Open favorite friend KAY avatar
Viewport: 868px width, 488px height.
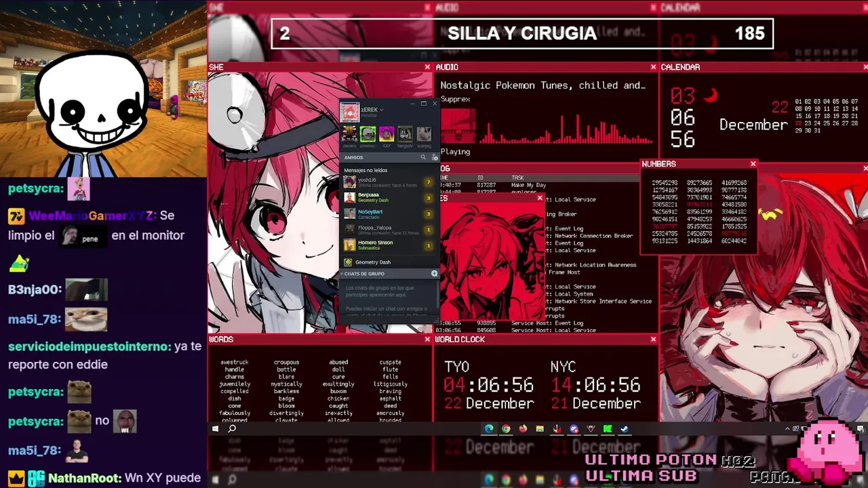(387, 134)
